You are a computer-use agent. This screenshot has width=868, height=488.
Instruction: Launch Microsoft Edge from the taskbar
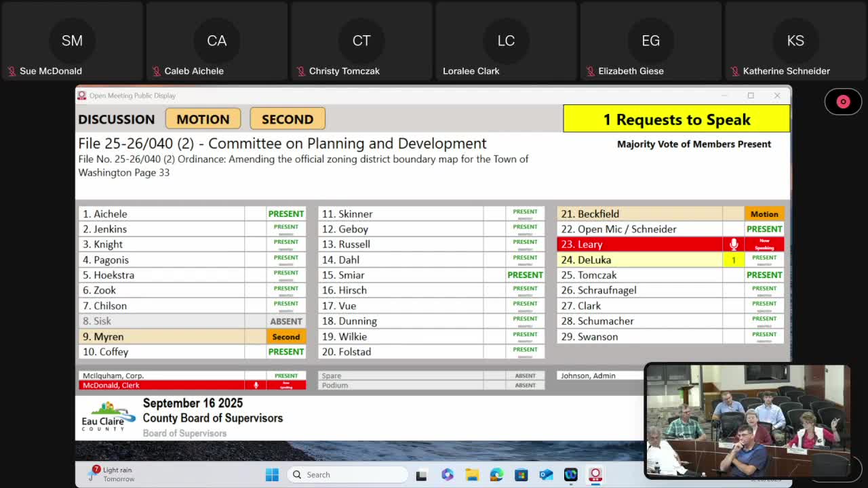click(x=496, y=474)
